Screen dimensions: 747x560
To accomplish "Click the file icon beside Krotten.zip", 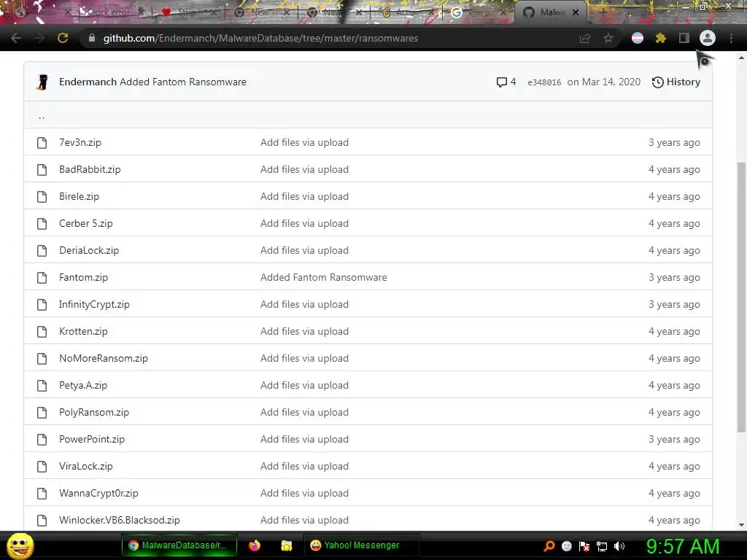I will (42, 332).
